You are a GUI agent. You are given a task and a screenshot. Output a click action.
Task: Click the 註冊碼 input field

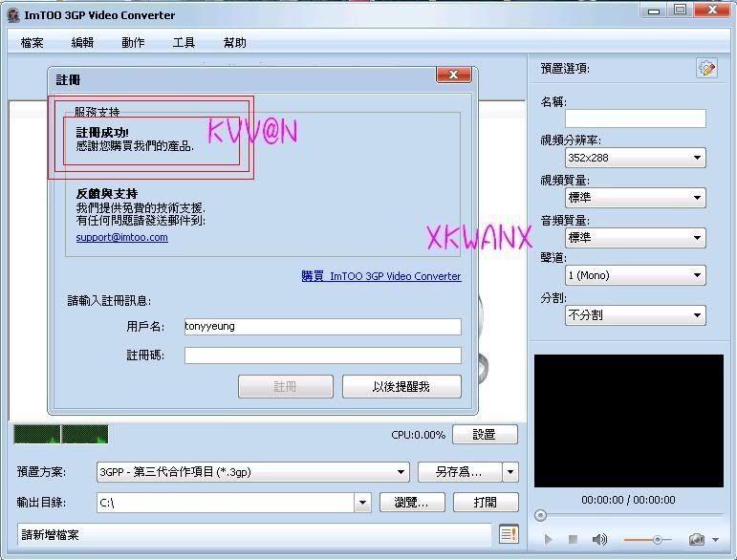(323, 355)
